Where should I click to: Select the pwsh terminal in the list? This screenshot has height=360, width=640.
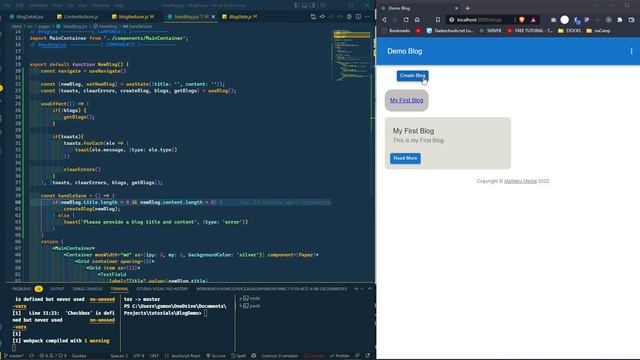tap(252, 306)
